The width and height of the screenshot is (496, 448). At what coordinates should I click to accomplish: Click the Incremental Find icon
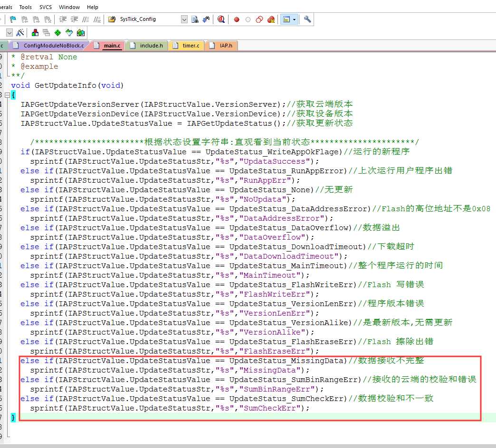point(206,19)
